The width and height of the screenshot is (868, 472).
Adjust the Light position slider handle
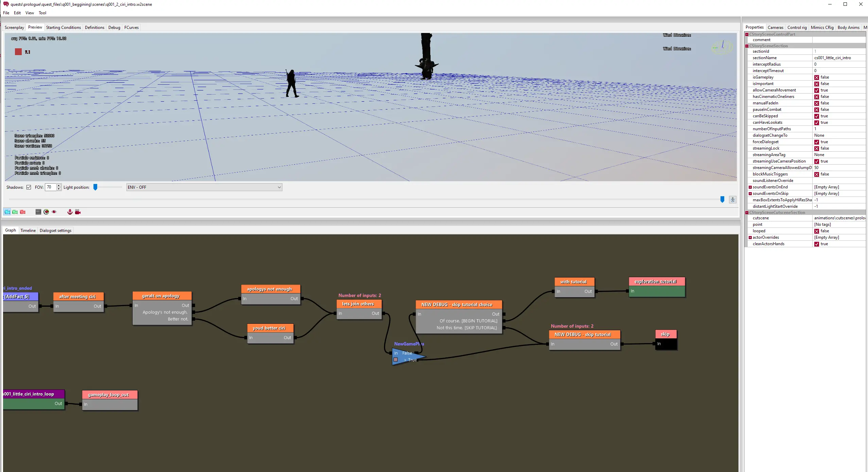[96, 187]
